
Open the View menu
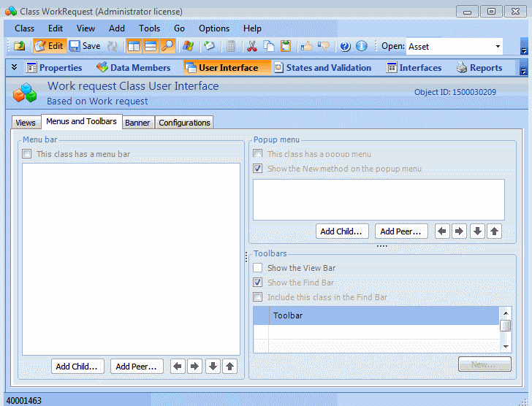[85, 28]
